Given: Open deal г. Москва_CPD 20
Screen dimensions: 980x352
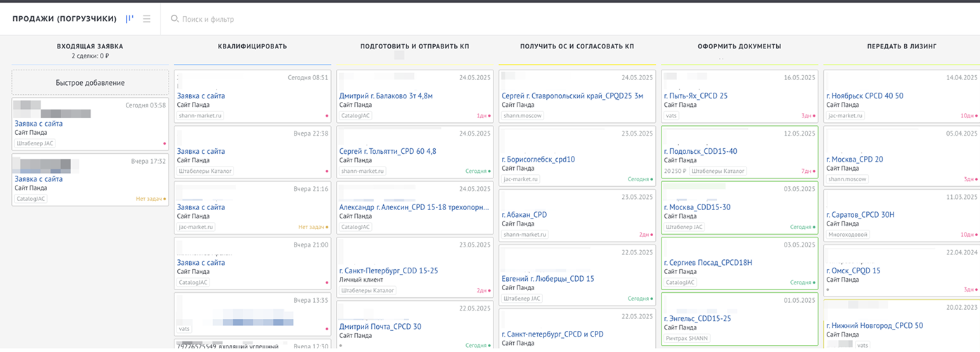Looking at the screenshot, I should (855, 159).
